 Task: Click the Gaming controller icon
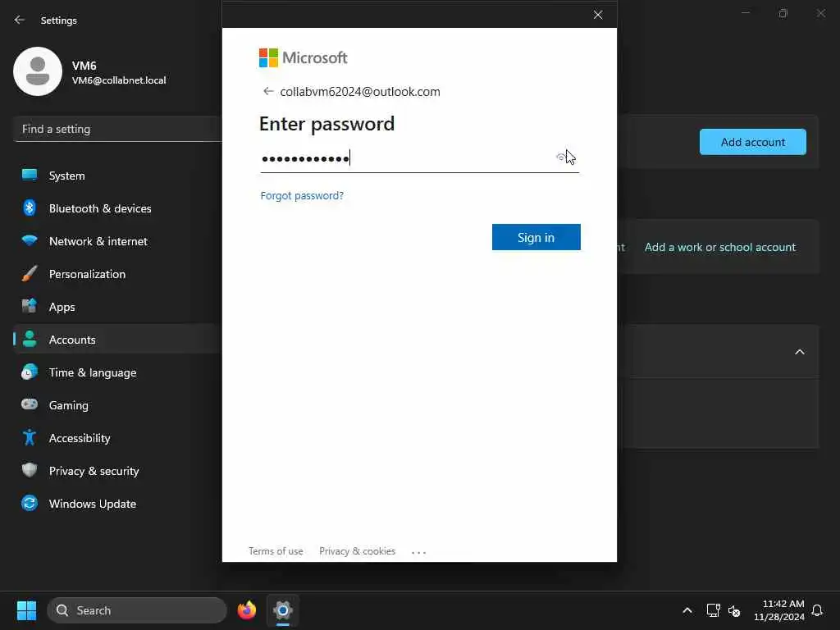[30, 404]
